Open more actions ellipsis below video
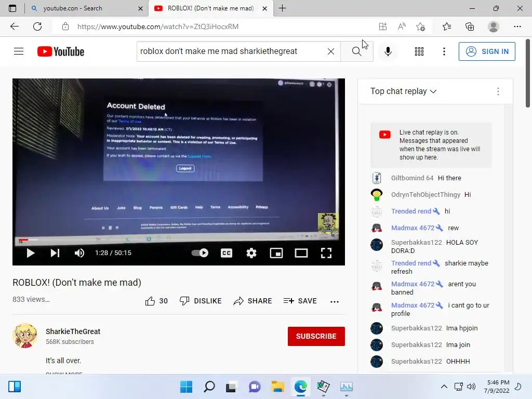Viewport: 532px width, 399px height. (x=335, y=301)
